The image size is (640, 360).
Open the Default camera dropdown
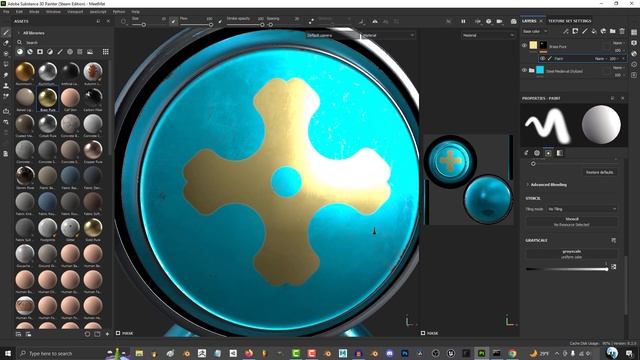[x=332, y=36]
